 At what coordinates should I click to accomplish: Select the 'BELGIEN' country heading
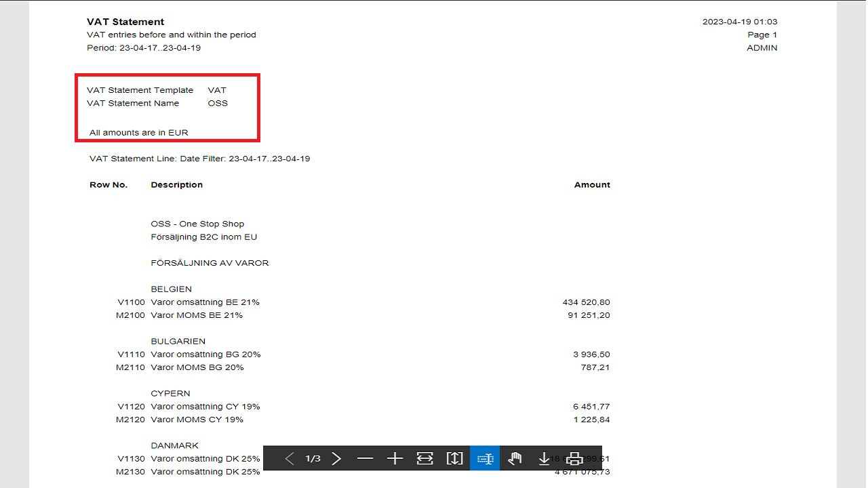[171, 289]
